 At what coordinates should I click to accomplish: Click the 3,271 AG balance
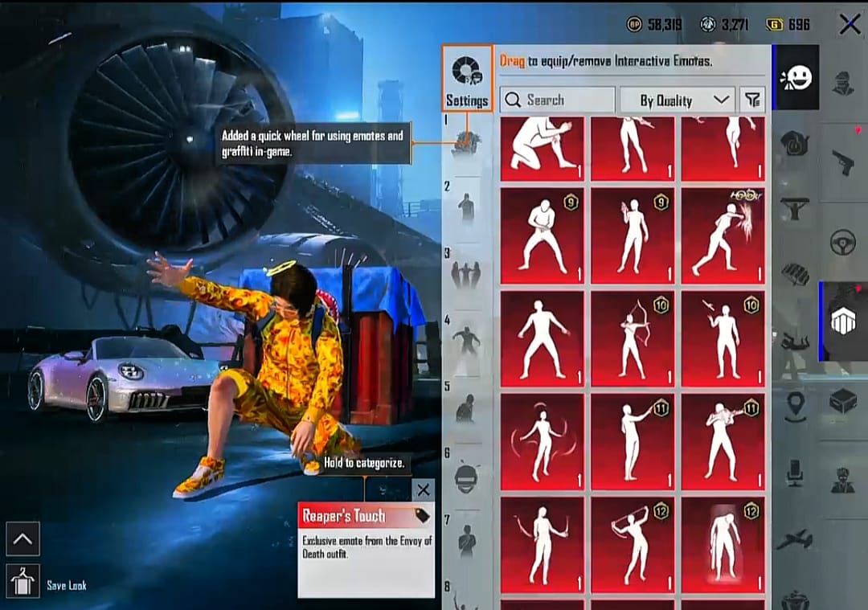tap(735, 24)
